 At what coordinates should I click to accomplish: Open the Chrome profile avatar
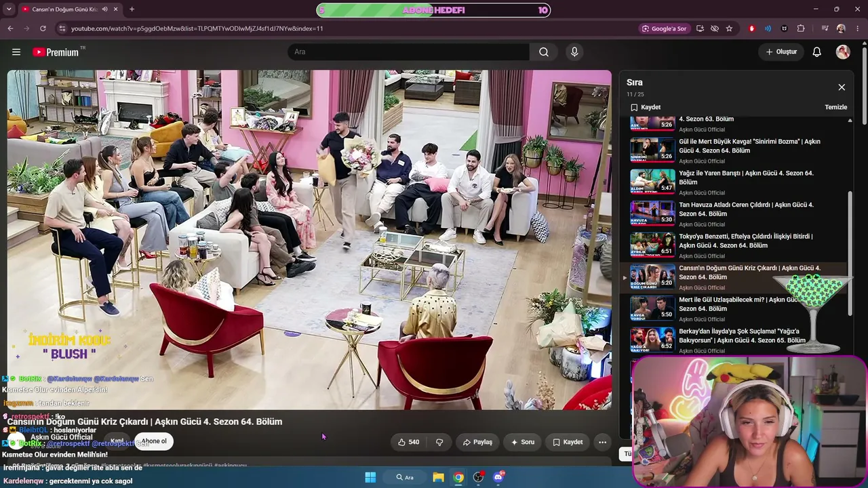pos(841,28)
